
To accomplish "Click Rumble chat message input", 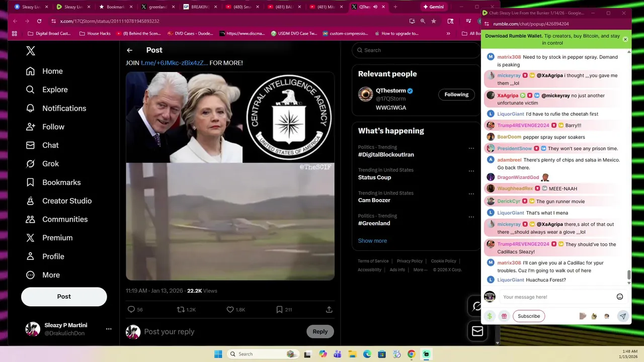I will (556, 297).
